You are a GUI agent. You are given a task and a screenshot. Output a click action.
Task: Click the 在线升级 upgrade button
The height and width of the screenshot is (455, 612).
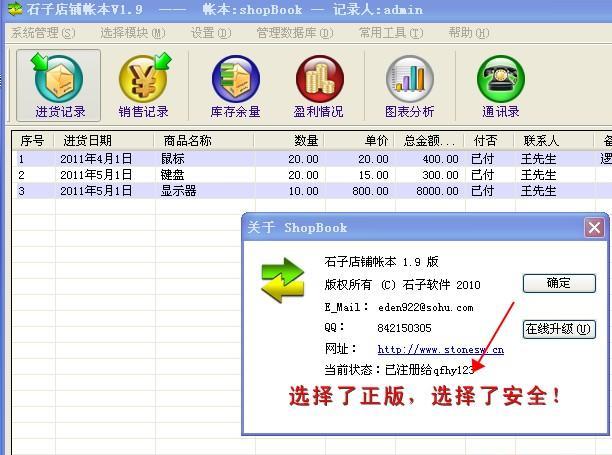(x=558, y=329)
